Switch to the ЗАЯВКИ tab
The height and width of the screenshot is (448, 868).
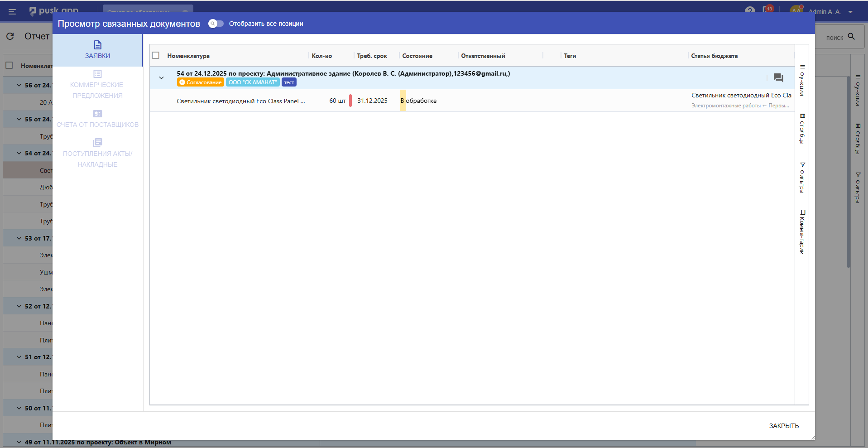97,50
